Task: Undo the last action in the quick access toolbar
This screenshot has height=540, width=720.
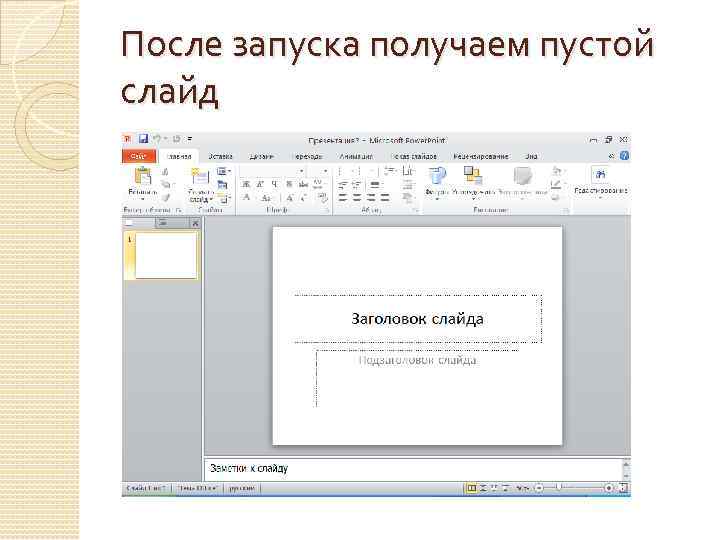Action: click(157, 139)
